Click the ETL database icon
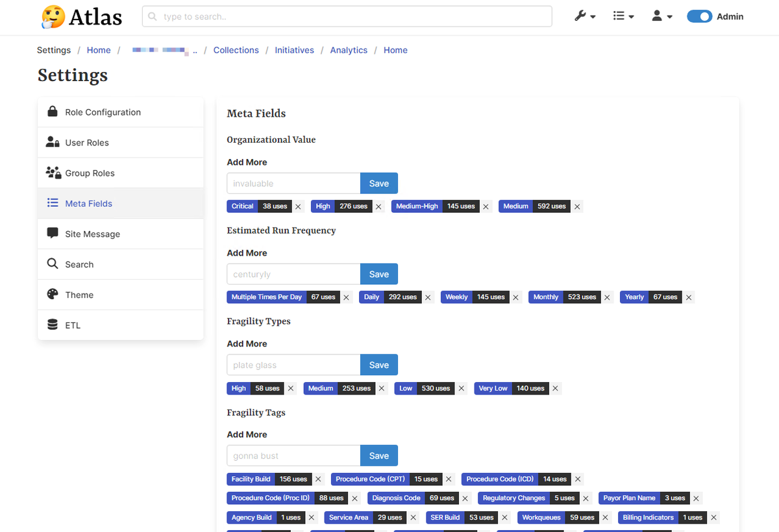Image resolution: width=779 pixels, height=532 pixels. tap(53, 325)
